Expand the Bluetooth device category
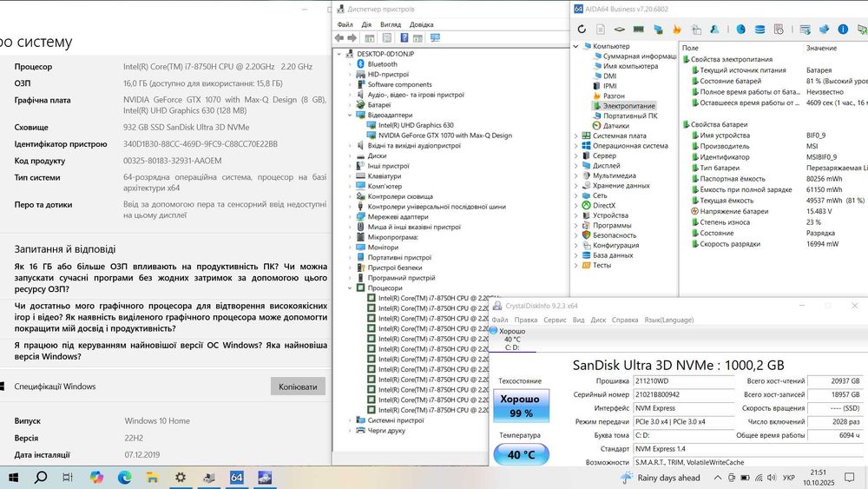This screenshot has height=489, width=868. coord(350,64)
